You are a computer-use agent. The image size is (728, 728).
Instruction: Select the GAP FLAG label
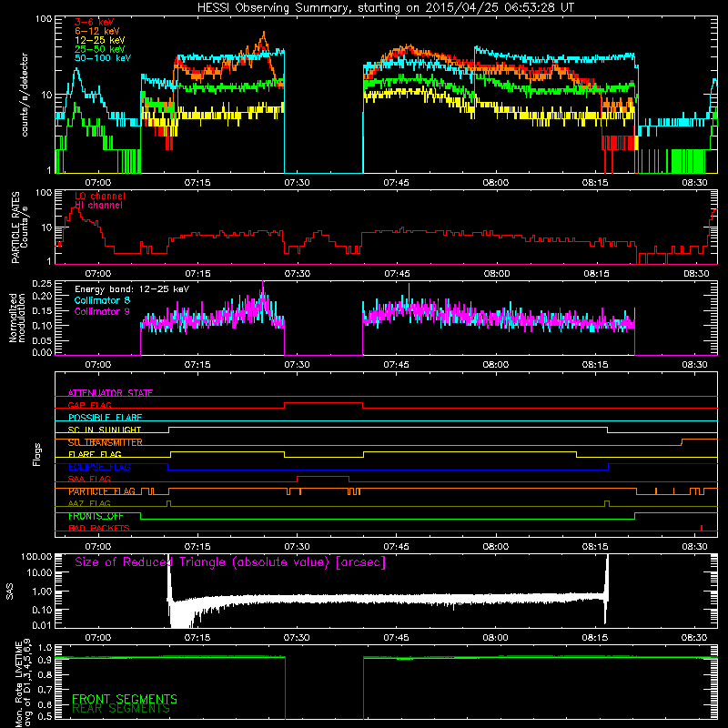[89, 405]
